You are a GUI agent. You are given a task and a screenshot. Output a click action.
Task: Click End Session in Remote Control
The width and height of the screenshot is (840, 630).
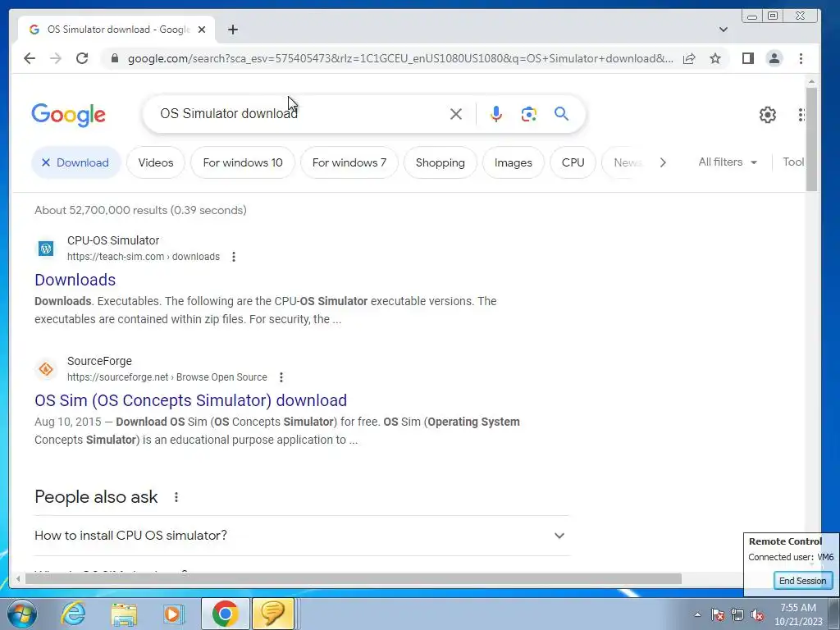(x=802, y=581)
